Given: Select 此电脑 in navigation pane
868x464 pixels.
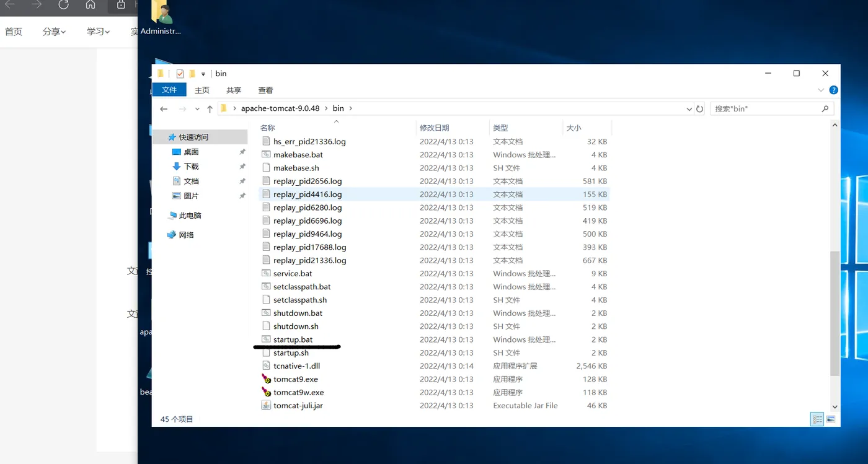Looking at the screenshot, I should tap(190, 216).
